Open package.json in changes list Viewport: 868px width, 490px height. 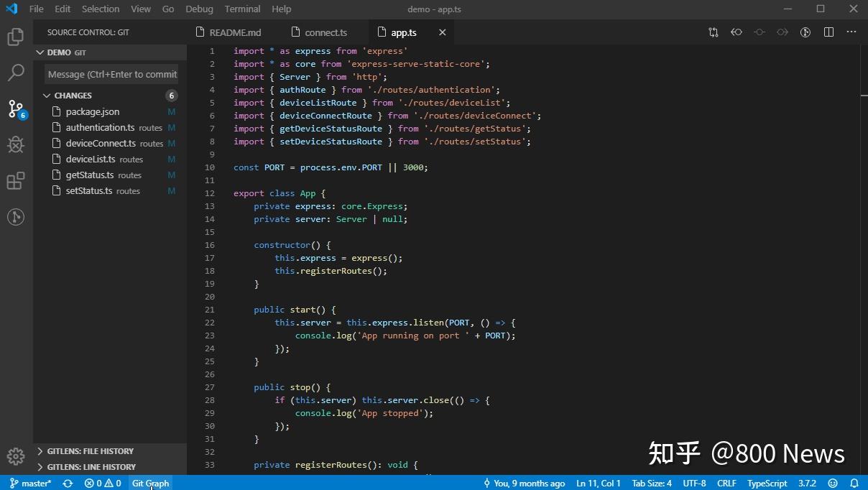pyautogui.click(x=110, y=112)
